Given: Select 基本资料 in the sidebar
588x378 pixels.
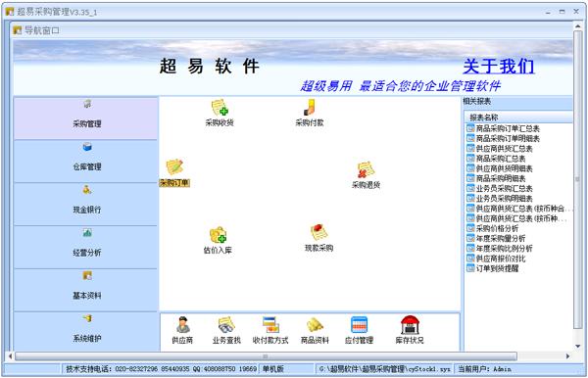Looking at the screenshot, I should (x=86, y=290).
